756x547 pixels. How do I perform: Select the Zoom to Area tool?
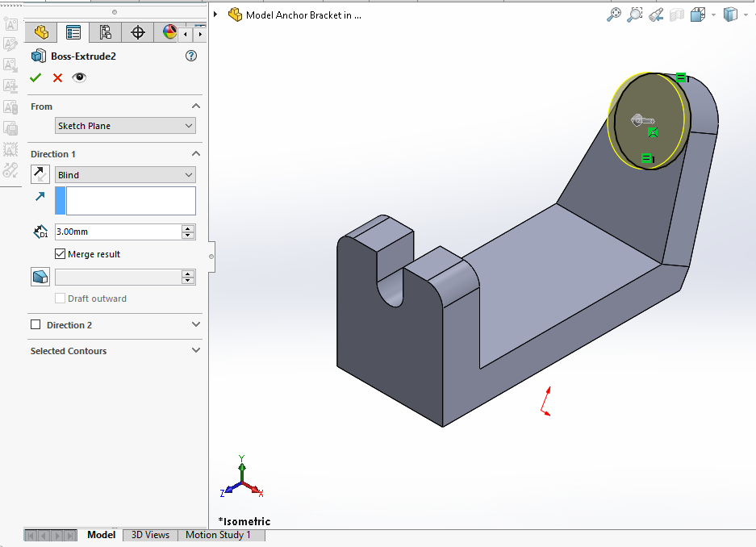635,15
